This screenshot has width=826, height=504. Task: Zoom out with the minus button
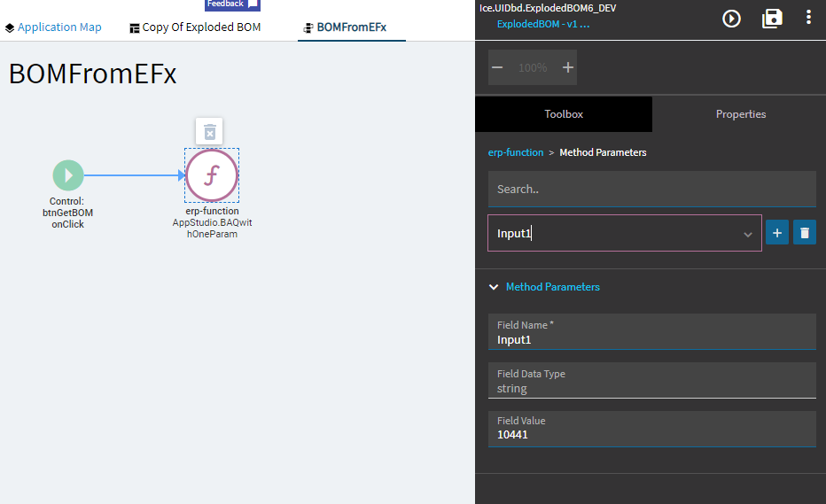[x=497, y=67]
